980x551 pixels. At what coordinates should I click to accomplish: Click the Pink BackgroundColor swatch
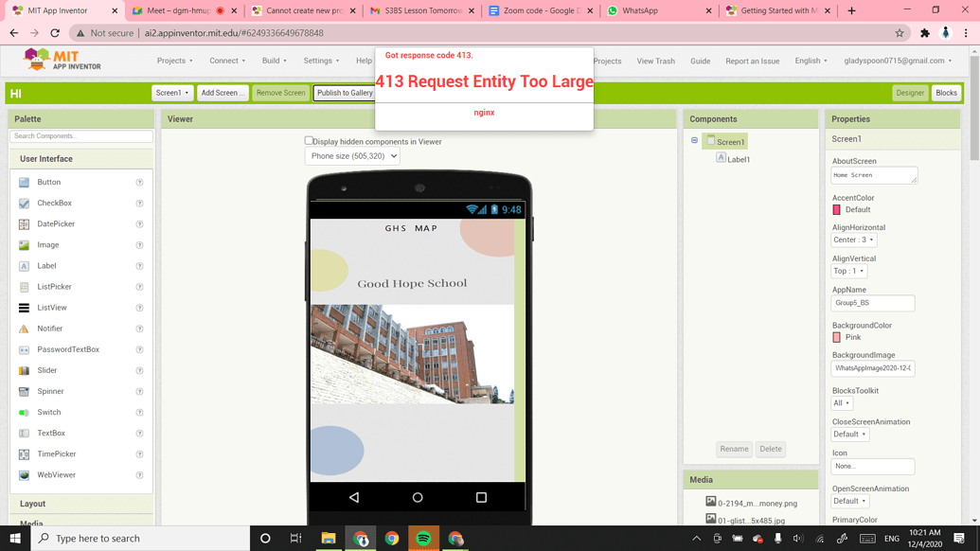point(838,337)
